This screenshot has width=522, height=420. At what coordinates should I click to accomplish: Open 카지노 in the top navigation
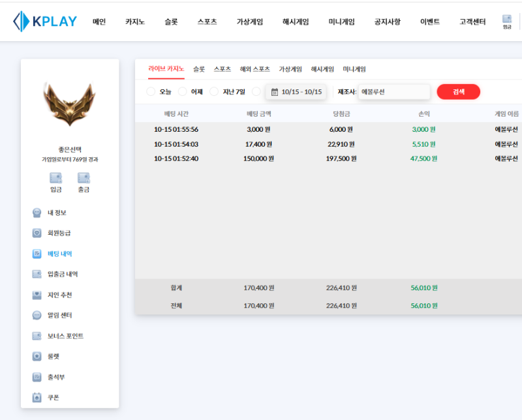(135, 22)
